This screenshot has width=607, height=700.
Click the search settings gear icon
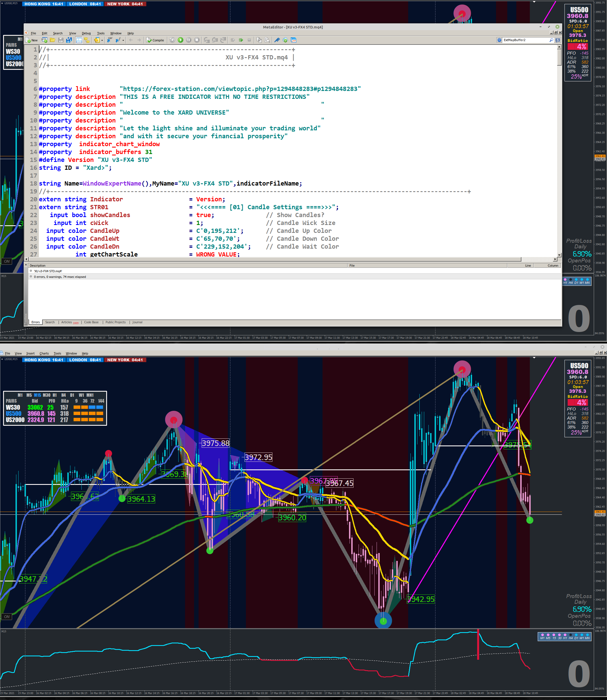click(499, 40)
